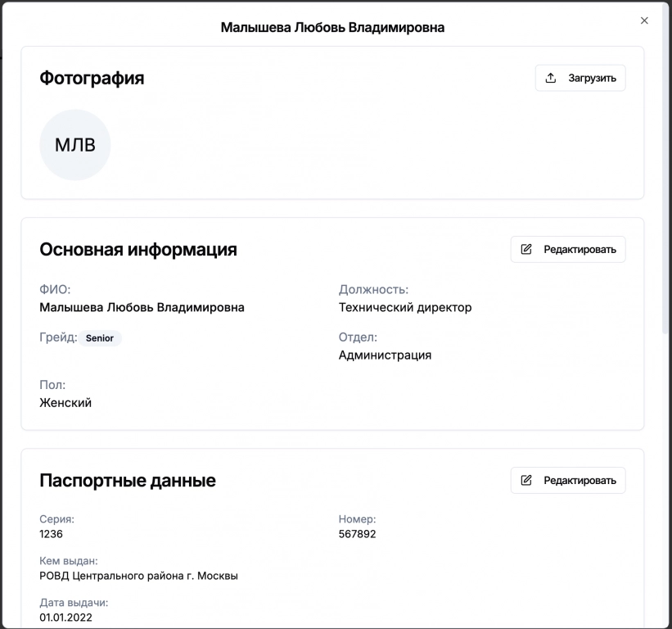The height and width of the screenshot is (629, 672).
Task: Click the passport series value 1236
Action: pyautogui.click(x=51, y=534)
